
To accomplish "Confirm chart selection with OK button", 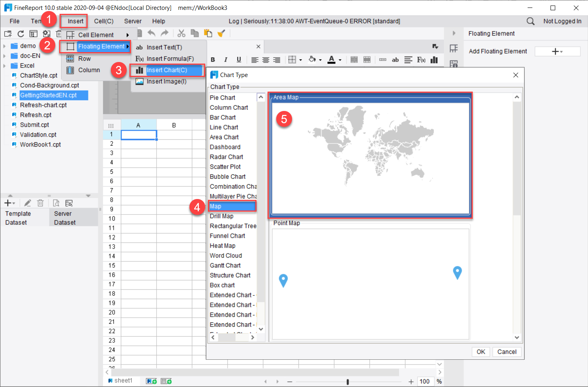I will click(x=481, y=351).
